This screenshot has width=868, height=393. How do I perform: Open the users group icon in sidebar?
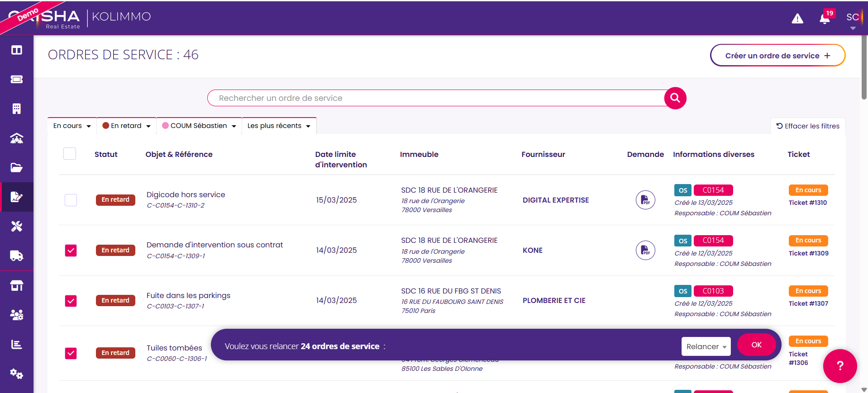click(x=17, y=315)
